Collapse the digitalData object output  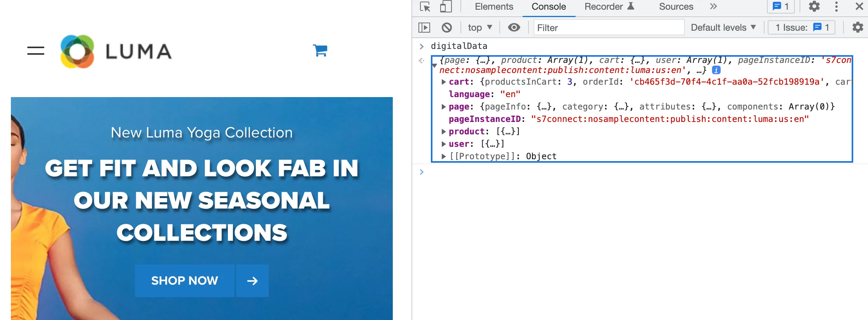tap(434, 66)
